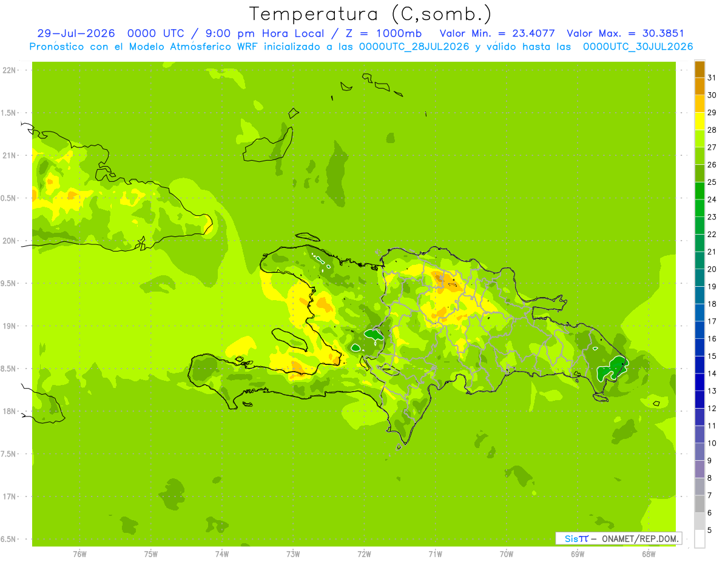Click the '21N' latitude axis label

9,155
